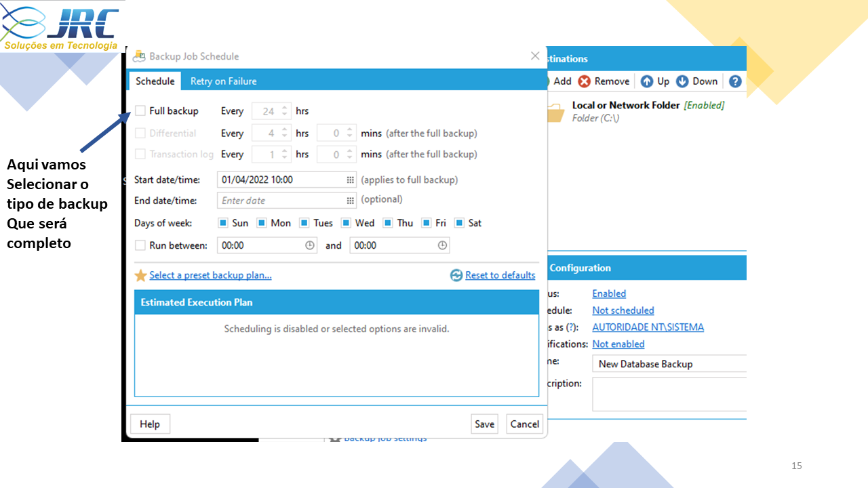Uncheck Sun in Days of week

[223, 223]
